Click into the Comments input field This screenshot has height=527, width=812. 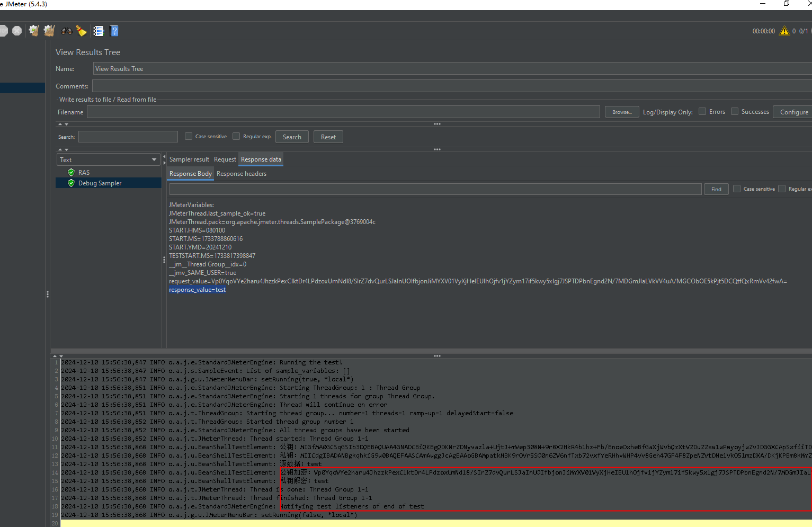click(452, 86)
